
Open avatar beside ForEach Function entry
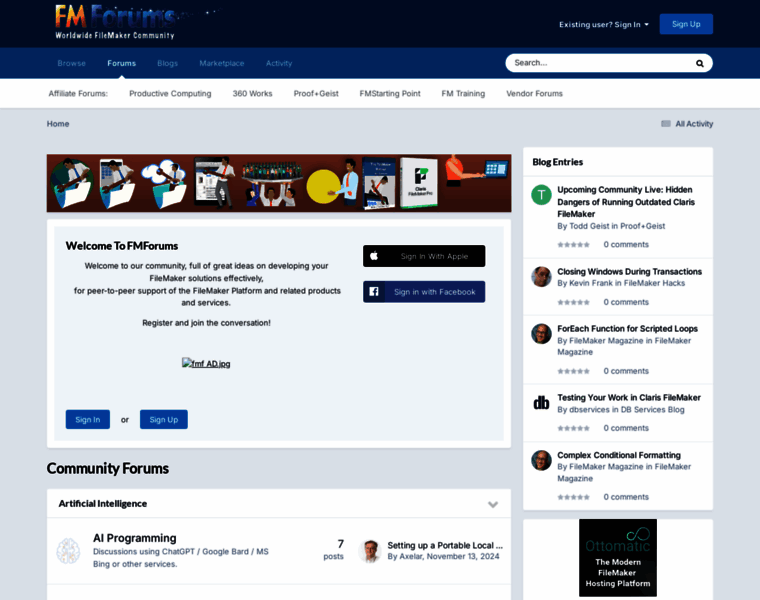pos(541,334)
